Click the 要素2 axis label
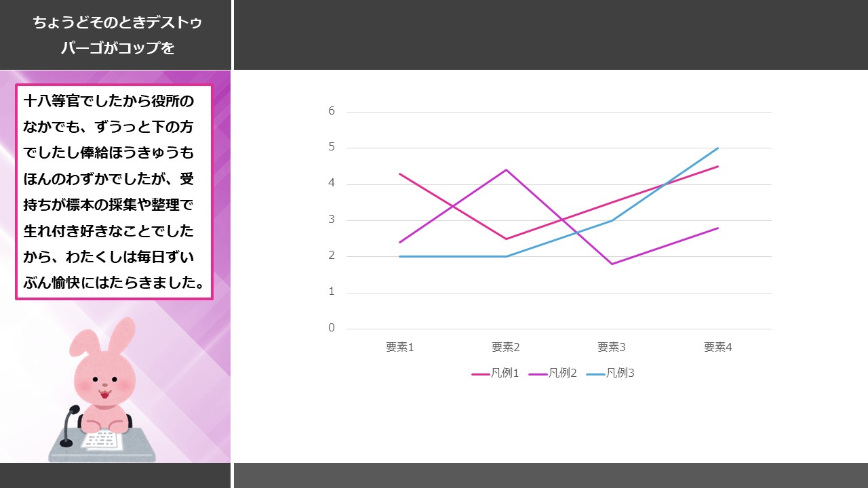 click(506, 347)
